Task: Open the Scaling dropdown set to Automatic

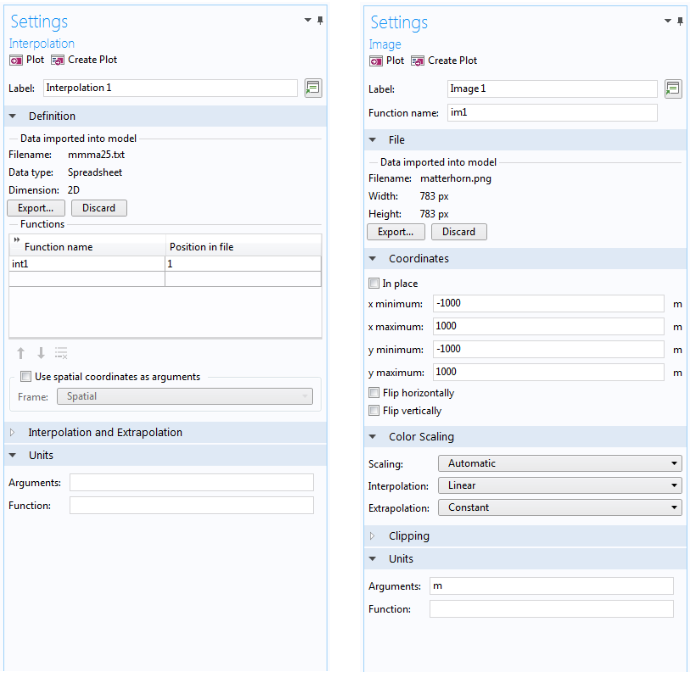Action: tap(560, 463)
